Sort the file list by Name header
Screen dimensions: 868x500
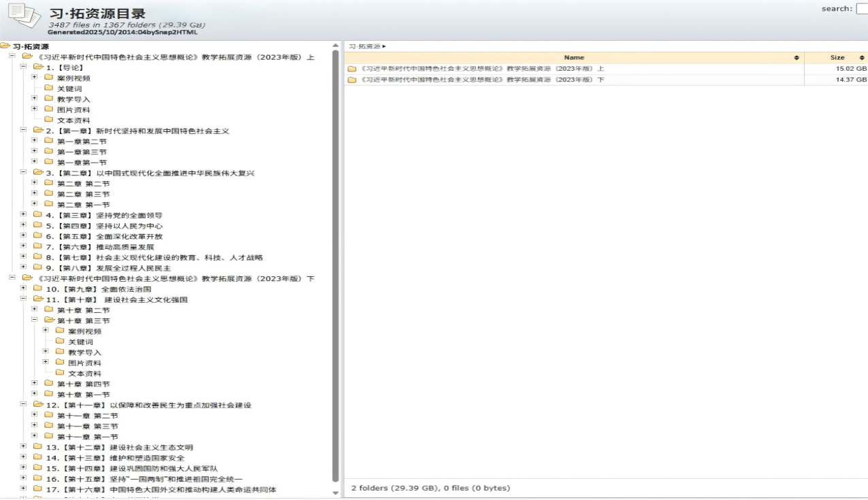pyautogui.click(x=573, y=58)
